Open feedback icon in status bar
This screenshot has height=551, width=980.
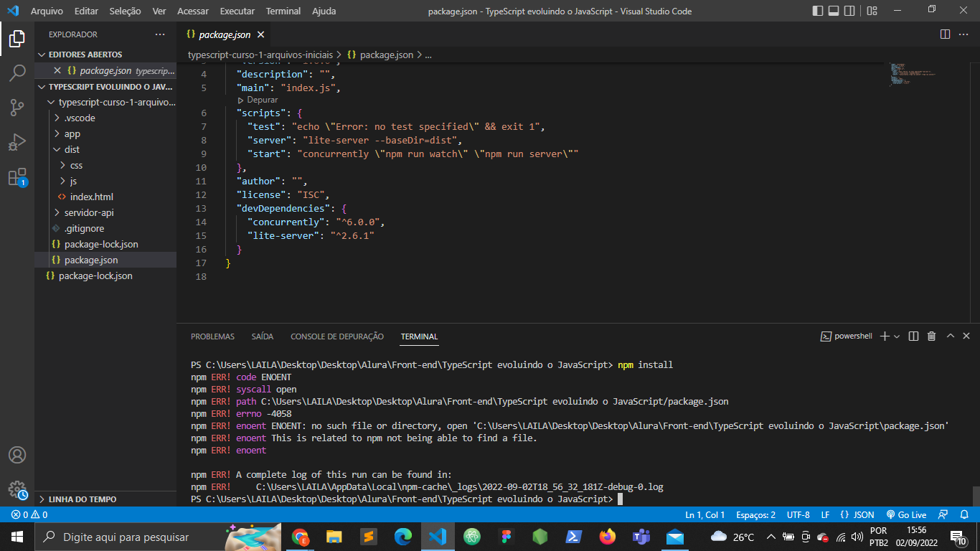pos(944,514)
